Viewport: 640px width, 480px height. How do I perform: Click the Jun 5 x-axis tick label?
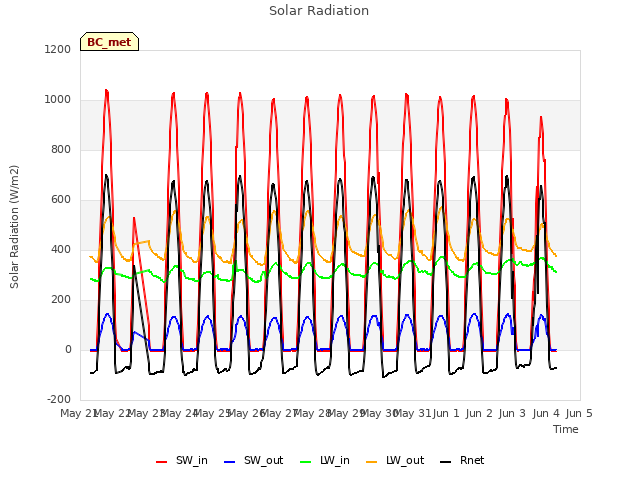tap(579, 413)
